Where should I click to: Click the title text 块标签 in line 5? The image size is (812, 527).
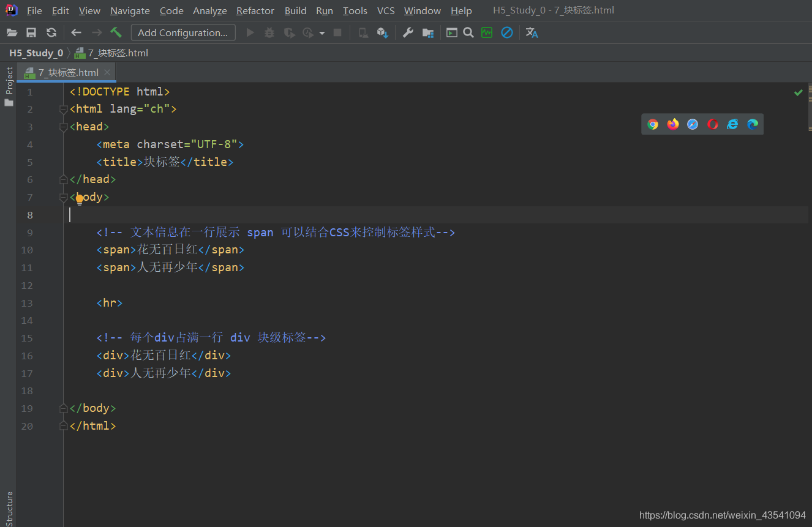coord(162,162)
